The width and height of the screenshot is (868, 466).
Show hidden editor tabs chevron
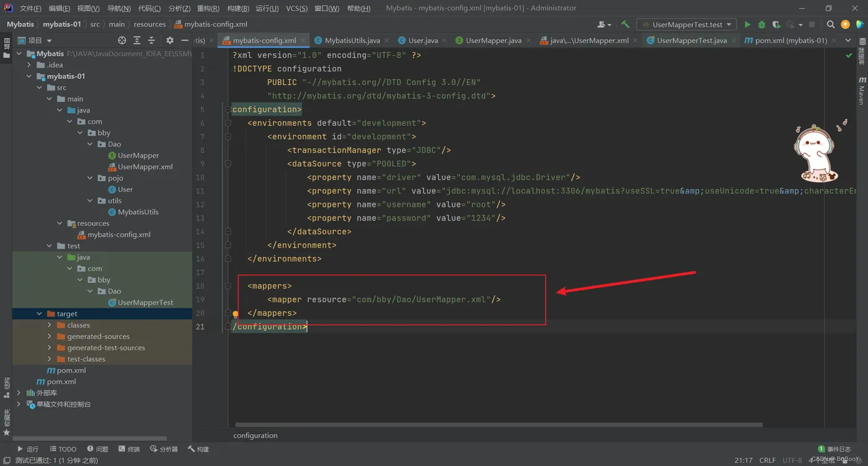click(848, 40)
